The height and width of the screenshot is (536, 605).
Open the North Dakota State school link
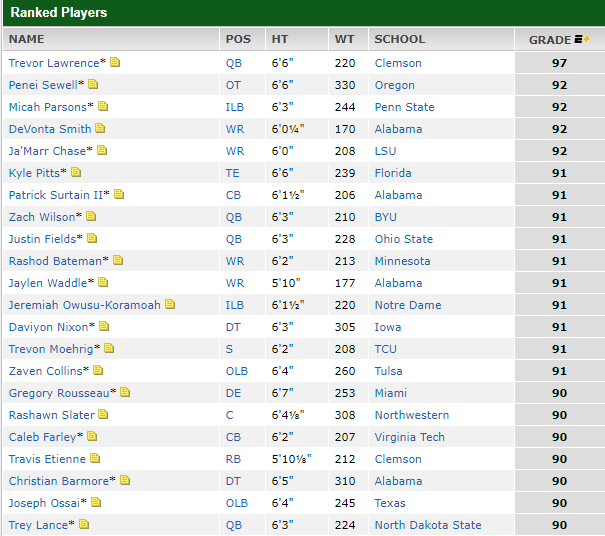428,525
